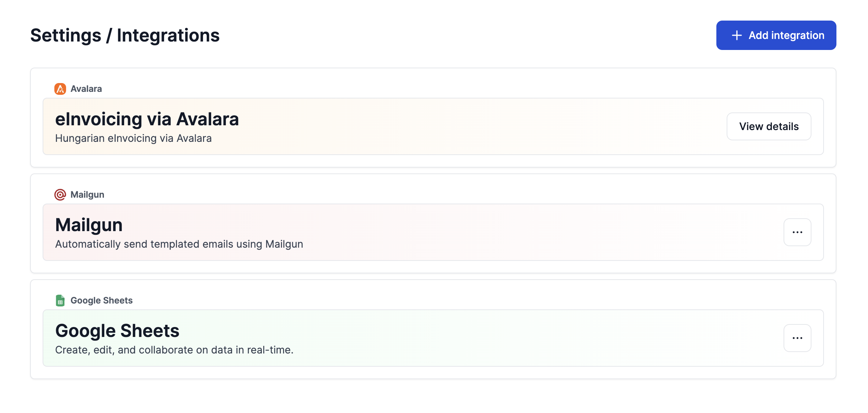
Task: Click the Avalara logo icon
Action: pos(60,89)
